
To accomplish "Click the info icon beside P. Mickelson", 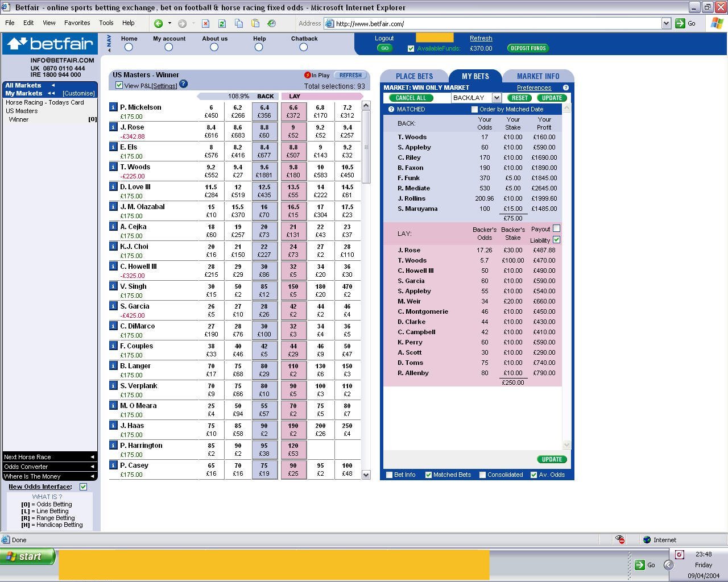I will coord(113,107).
